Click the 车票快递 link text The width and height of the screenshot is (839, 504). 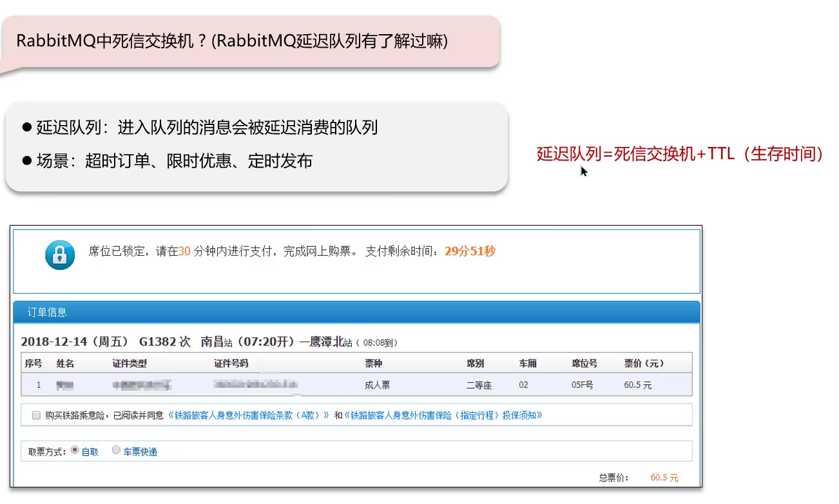pos(140,452)
